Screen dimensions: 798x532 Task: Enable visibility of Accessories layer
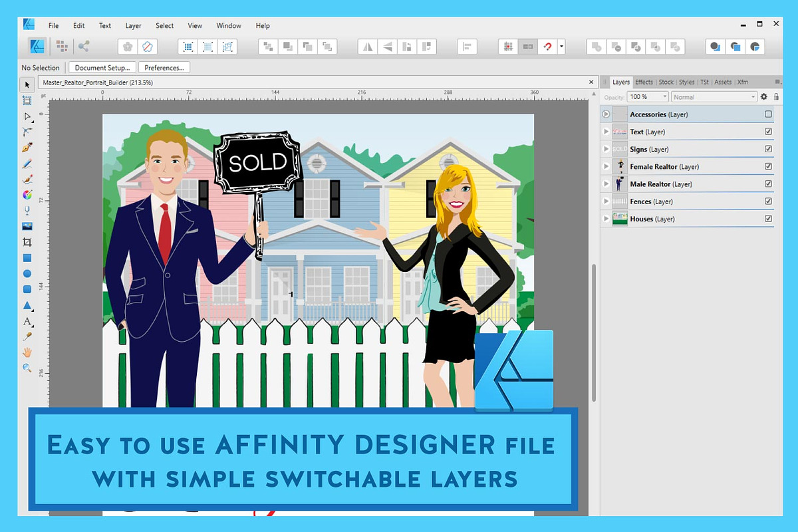point(768,114)
